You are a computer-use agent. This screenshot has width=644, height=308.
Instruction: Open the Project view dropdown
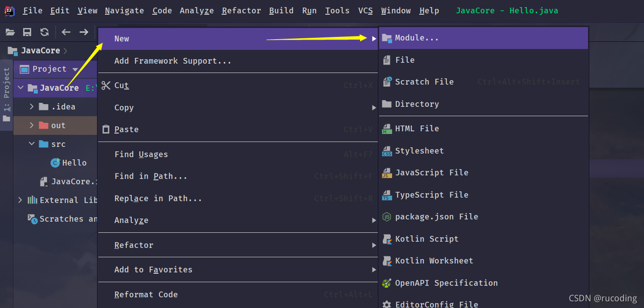point(75,69)
